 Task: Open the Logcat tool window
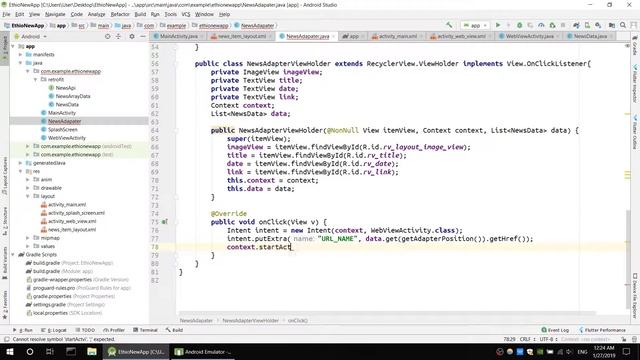point(54,330)
